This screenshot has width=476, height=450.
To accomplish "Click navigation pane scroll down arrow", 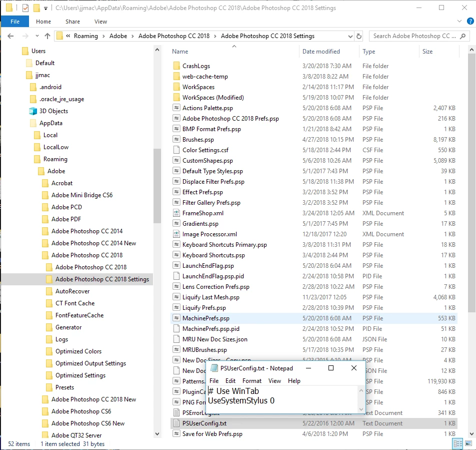I will 157,434.
